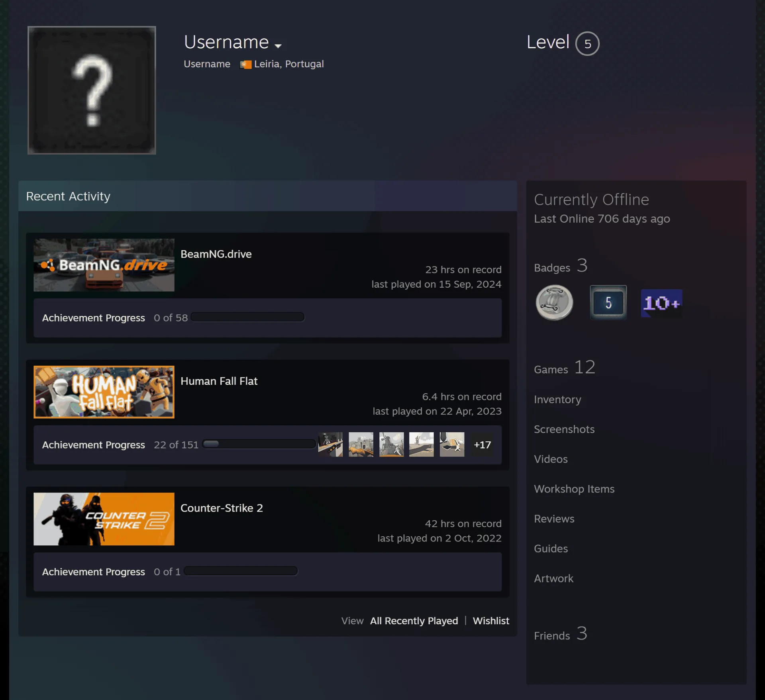This screenshot has height=700, width=765.
Task: Click the Human Fall Flat title link
Action: (x=219, y=381)
